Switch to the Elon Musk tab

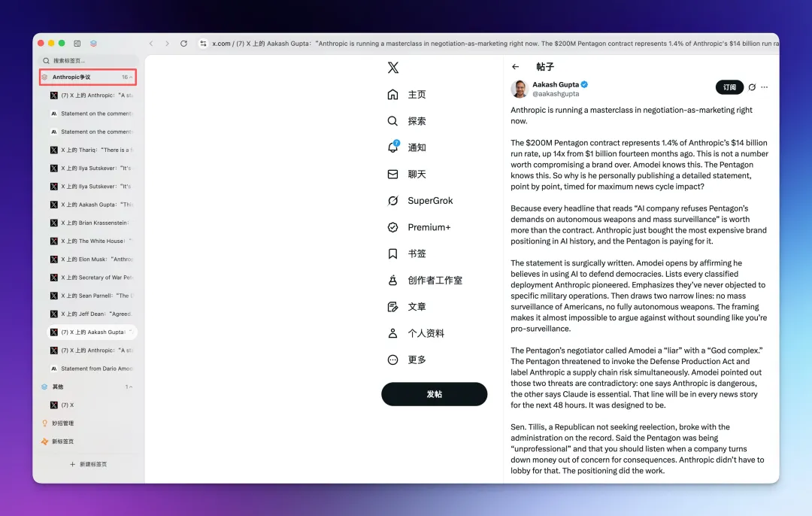pyautogui.click(x=92, y=260)
